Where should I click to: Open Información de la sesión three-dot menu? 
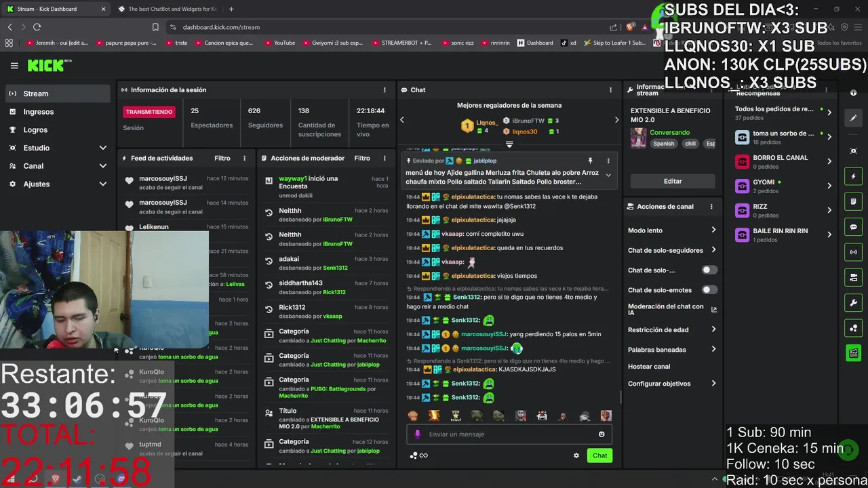point(384,89)
